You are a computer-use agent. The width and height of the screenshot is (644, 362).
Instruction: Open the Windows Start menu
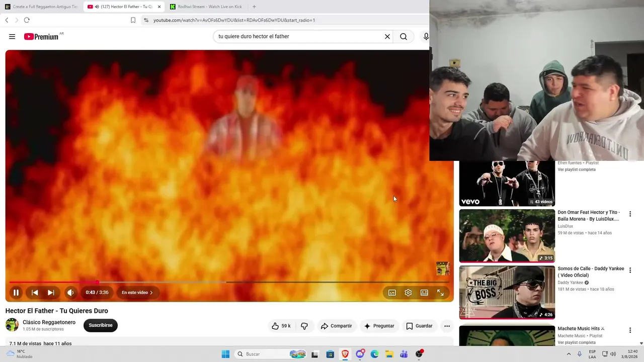(225, 354)
